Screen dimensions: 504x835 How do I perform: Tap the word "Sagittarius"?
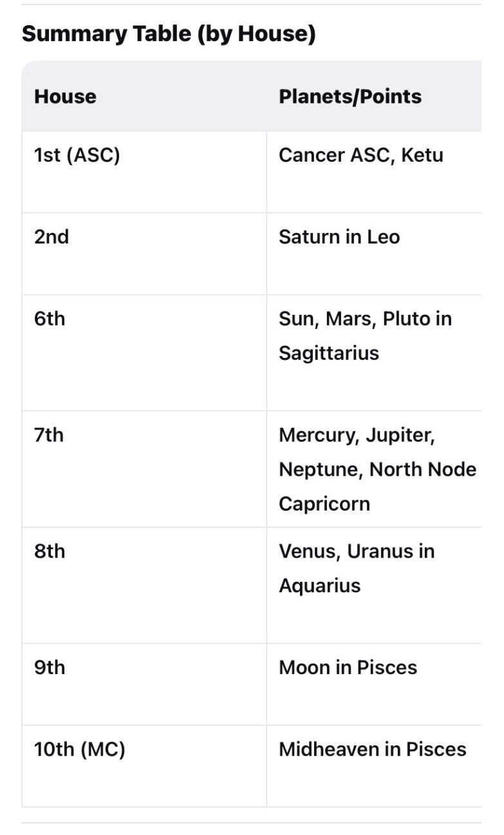pos(328,353)
